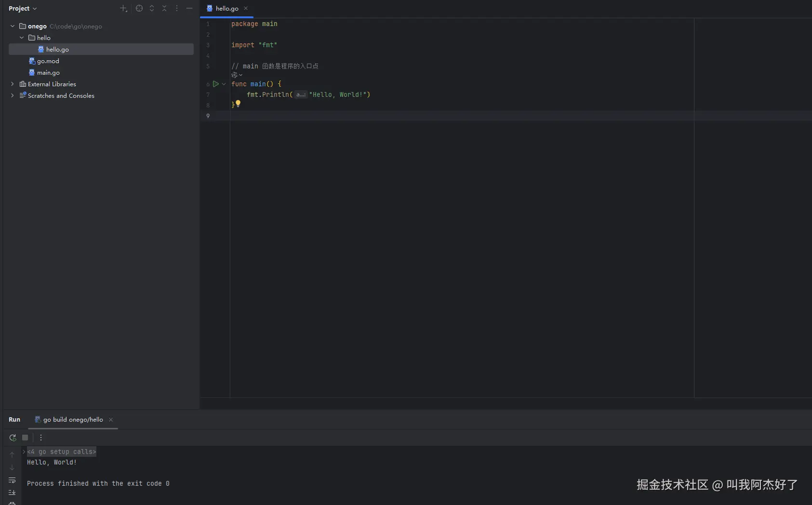
Task: Click the '// main' comment line
Action: tap(275, 66)
